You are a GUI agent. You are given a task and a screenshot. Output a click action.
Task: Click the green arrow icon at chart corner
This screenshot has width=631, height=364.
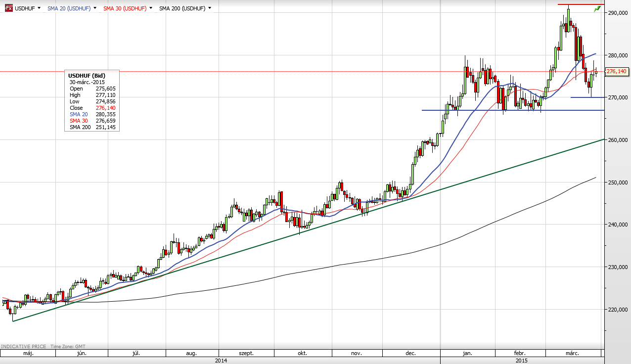597,9
